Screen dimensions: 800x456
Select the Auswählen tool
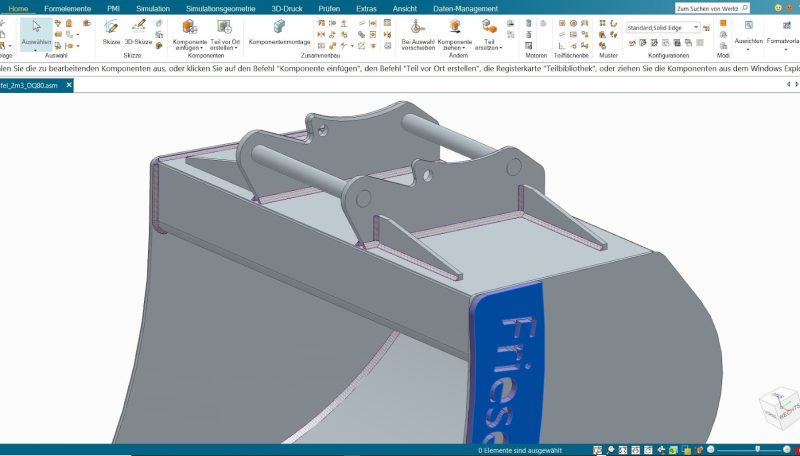[x=36, y=33]
